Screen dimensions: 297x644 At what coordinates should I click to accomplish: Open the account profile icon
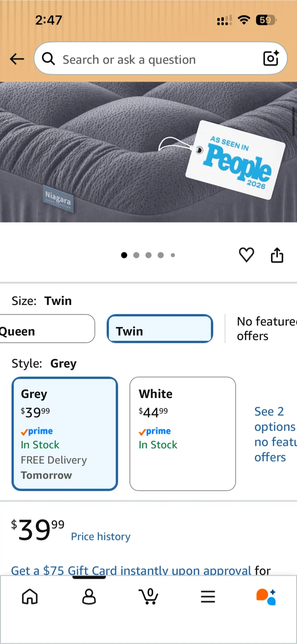pyautogui.click(x=89, y=597)
